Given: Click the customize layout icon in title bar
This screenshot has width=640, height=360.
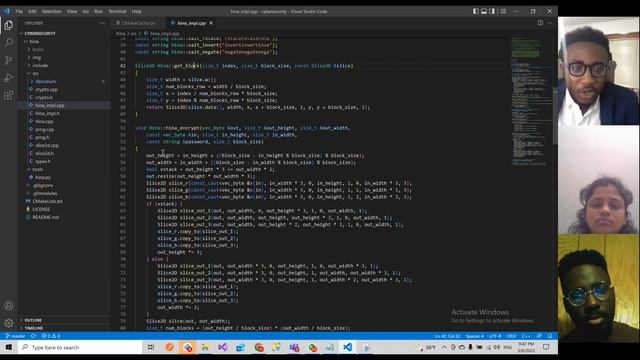Looking at the screenshot, I should pyautogui.click(x=503, y=11).
